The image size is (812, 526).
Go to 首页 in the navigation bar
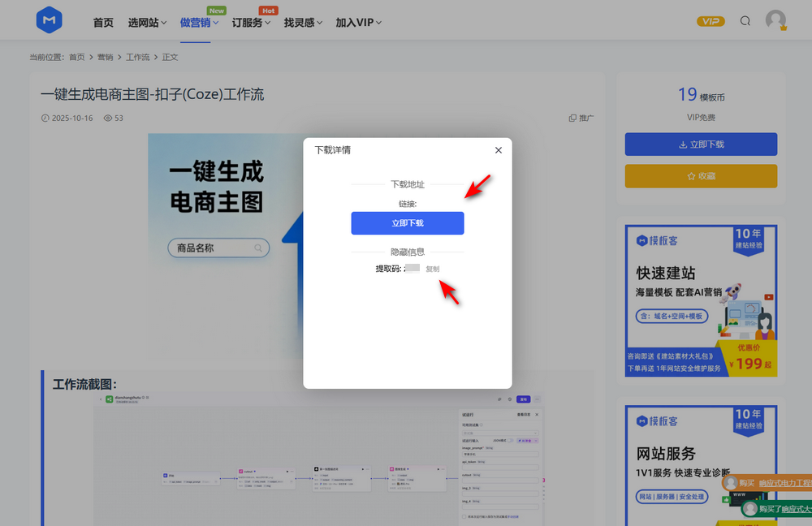tap(103, 23)
